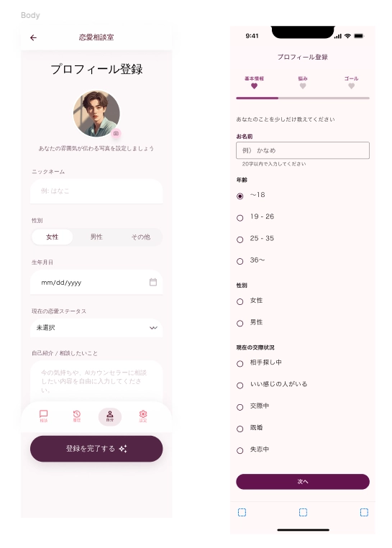Open the calendar icon in 生年月日 field
The image size is (392, 548).
[153, 282]
